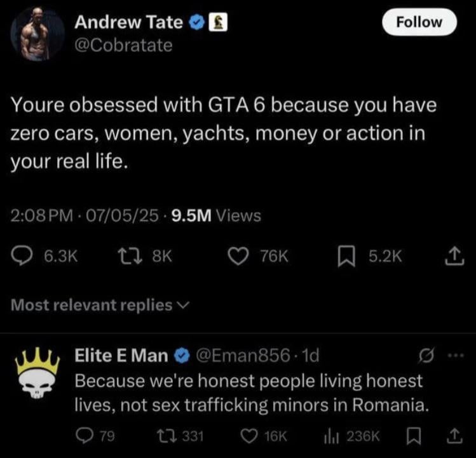Click the Follow button
The height and width of the screenshot is (458, 476).
click(x=419, y=22)
